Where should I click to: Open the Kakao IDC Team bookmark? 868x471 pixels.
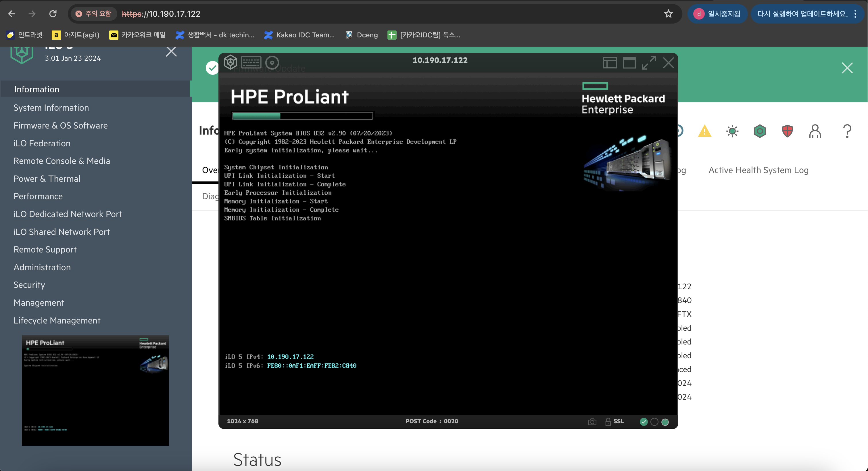tap(299, 35)
